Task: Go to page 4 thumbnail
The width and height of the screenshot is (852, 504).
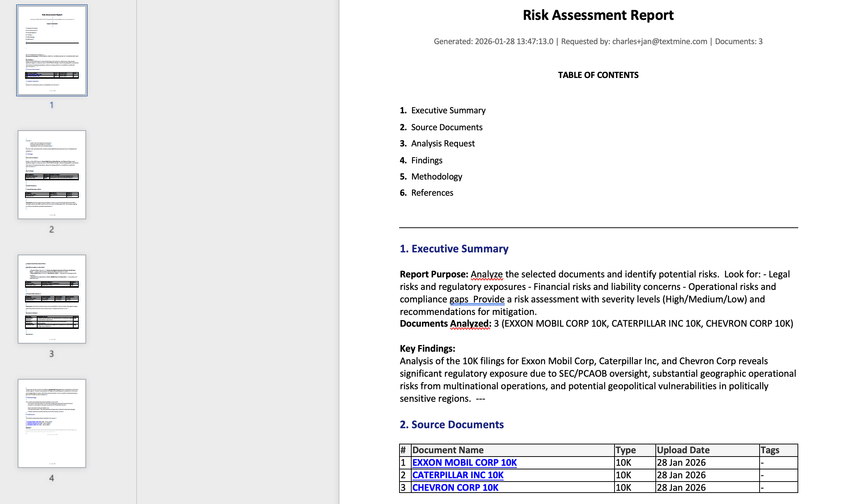Action: click(x=52, y=423)
